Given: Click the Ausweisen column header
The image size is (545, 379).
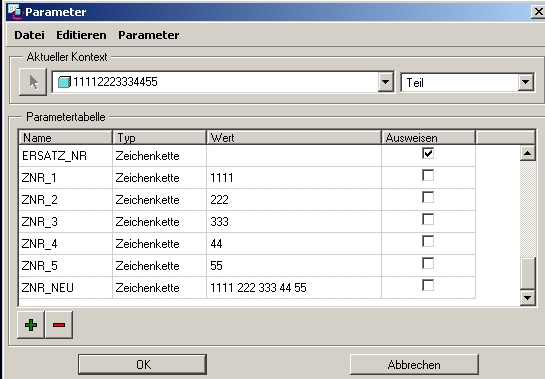Looking at the screenshot, I should coord(429,138).
